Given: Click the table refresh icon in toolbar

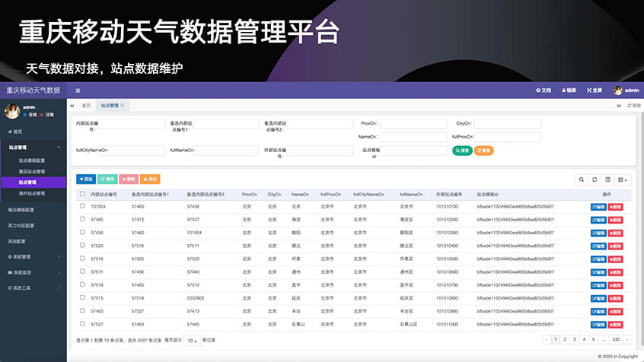Looking at the screenshot, I should (595, 179).
